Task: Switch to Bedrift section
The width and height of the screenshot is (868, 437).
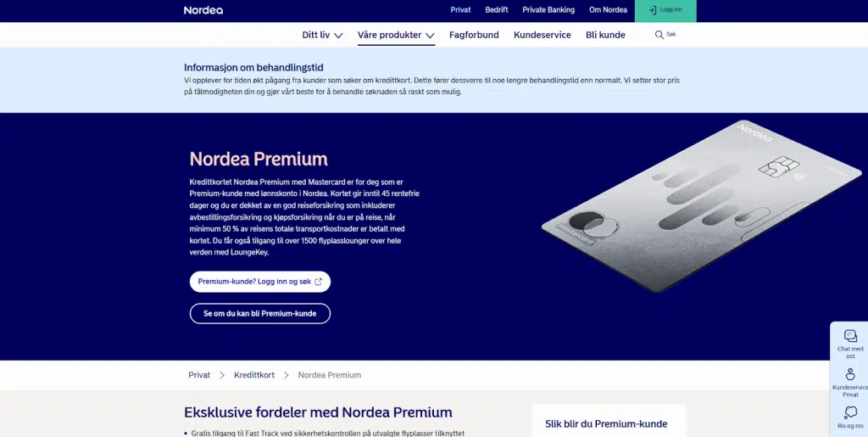Action: pyautogui.click(x=497, y=10)
